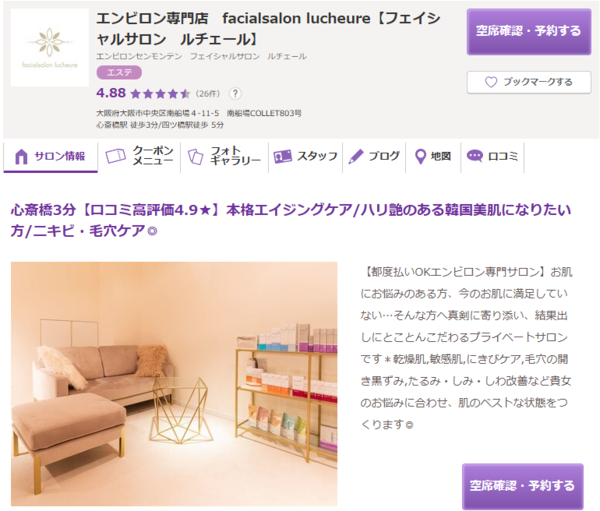Open the rating help question mark
The height and width of the screenshot is (511, 600).
[235, 93]
